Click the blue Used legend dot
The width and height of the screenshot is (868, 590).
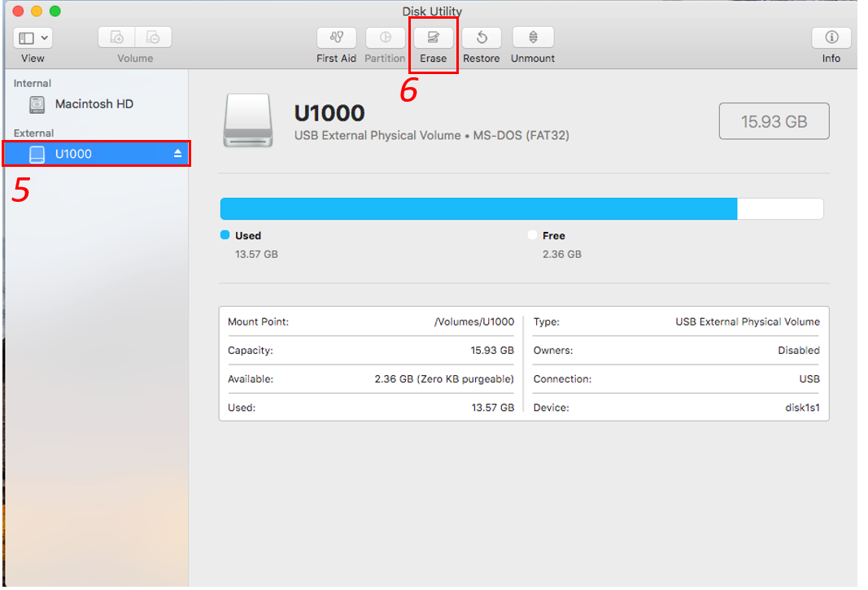tap(225, 235)
